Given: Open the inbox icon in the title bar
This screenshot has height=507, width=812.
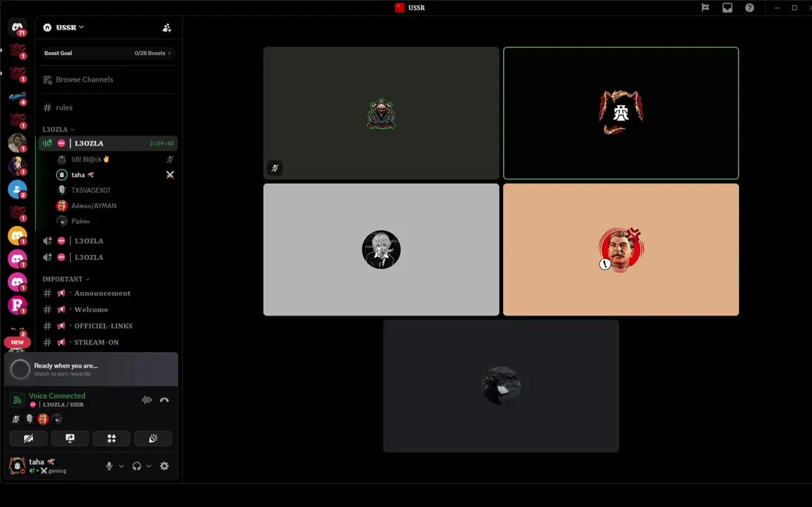Looking at the screenshot, I should [727, 8].
